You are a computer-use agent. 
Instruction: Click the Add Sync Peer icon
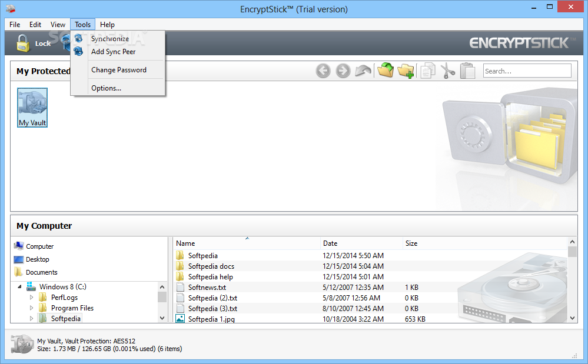(x=78, y=51)
